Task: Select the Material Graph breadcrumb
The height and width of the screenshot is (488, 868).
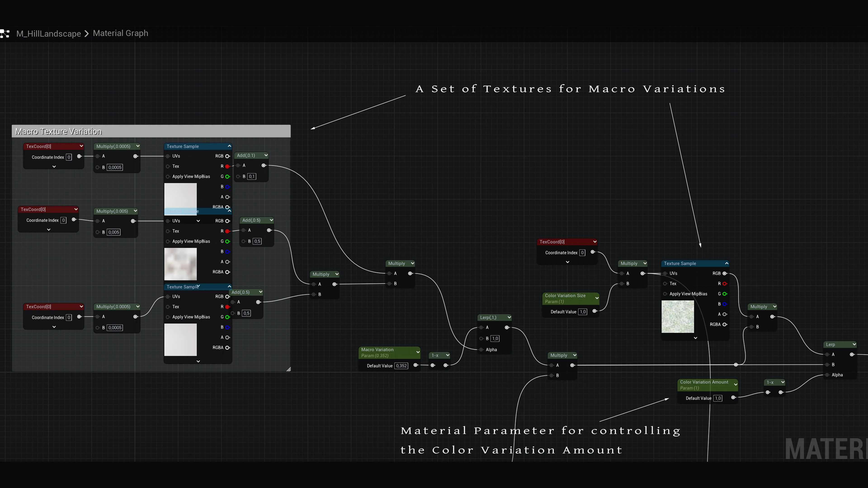Action: (121, 33)
